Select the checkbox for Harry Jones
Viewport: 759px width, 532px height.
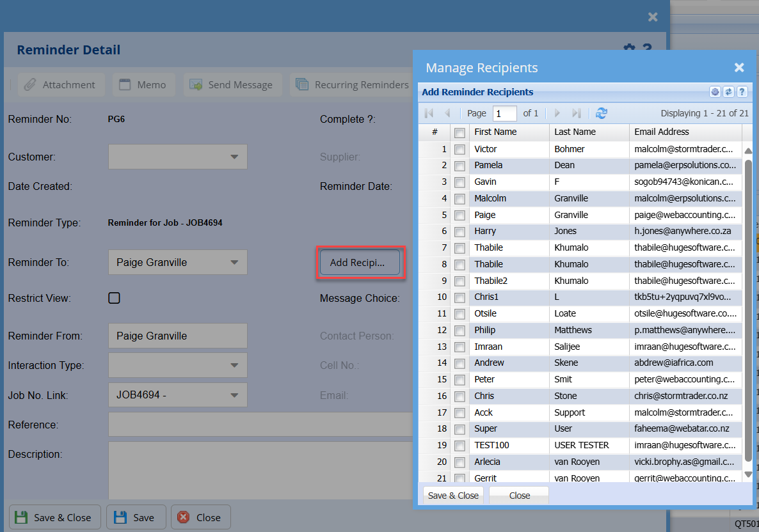tap(459, 231)
